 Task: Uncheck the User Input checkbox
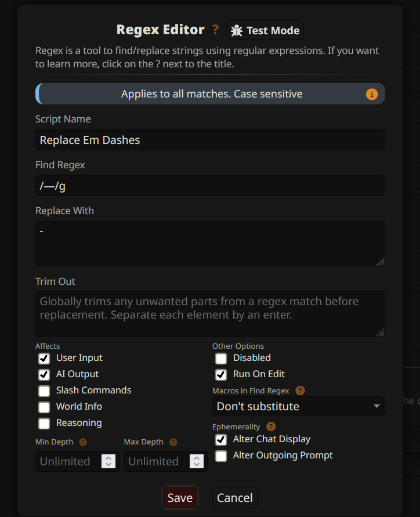click(x=44, y=358)
